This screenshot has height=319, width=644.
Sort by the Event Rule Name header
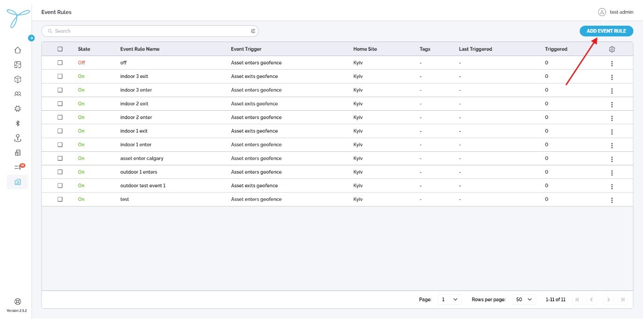click(x=140, y=49)
